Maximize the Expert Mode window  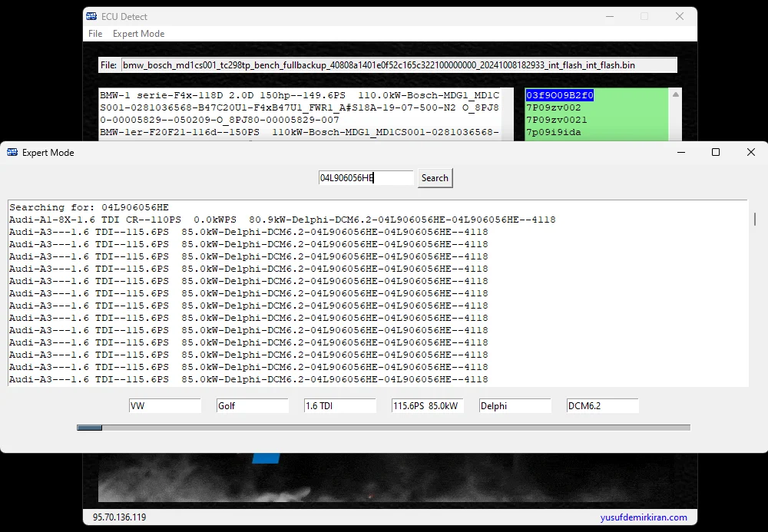(716, 153)
